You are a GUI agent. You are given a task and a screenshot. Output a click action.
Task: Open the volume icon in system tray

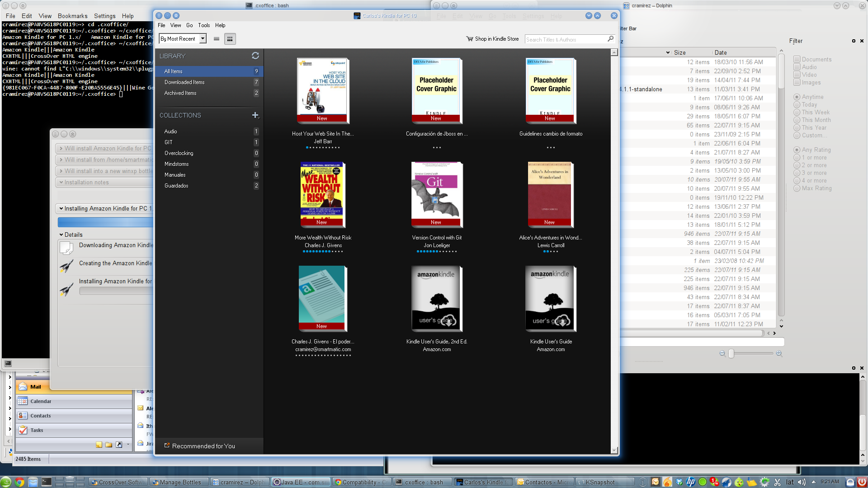click(x=801, y=482)
